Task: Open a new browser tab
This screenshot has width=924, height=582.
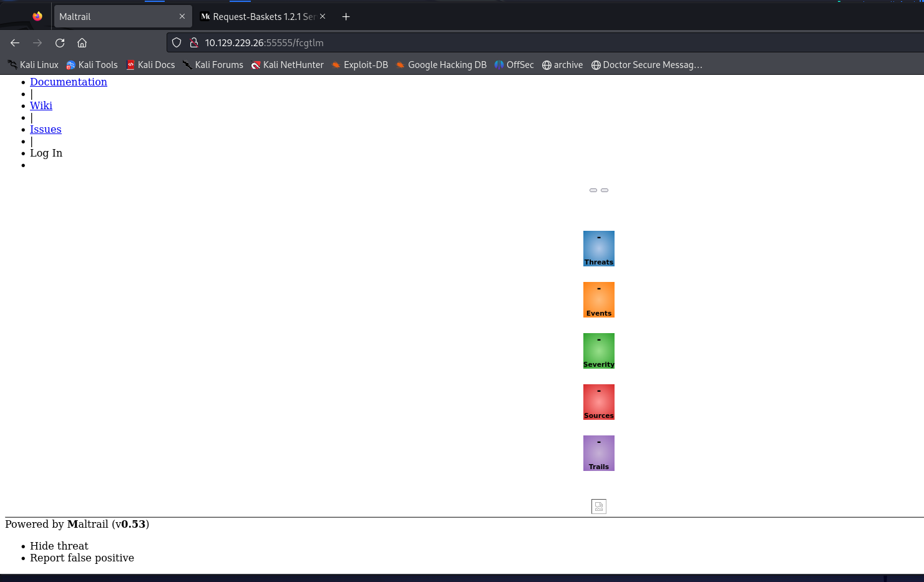Action: coord(346,17)
